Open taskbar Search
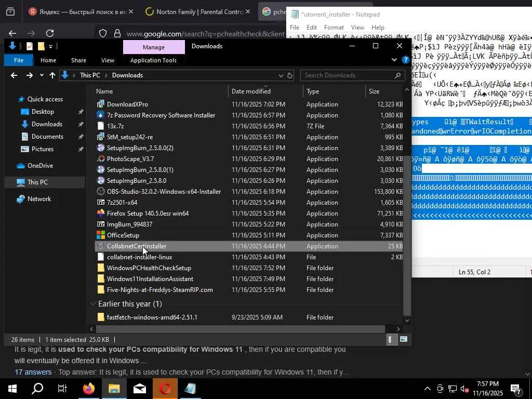This screenshot has height=399, width=532. (37, 389)
